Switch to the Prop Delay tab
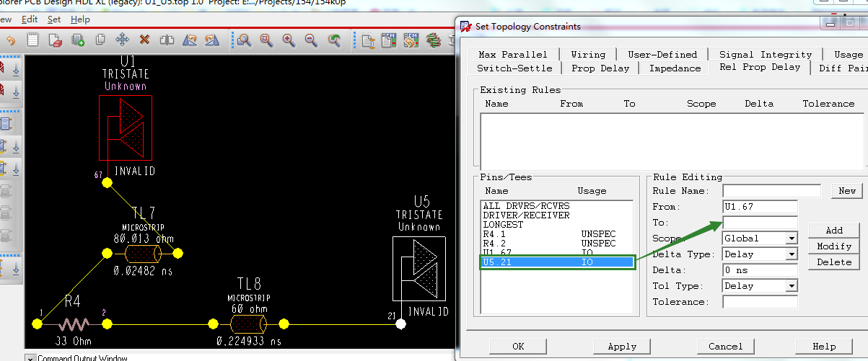This screenshot has width=868, height=361. pyautogui.click(x=600, y=68)
